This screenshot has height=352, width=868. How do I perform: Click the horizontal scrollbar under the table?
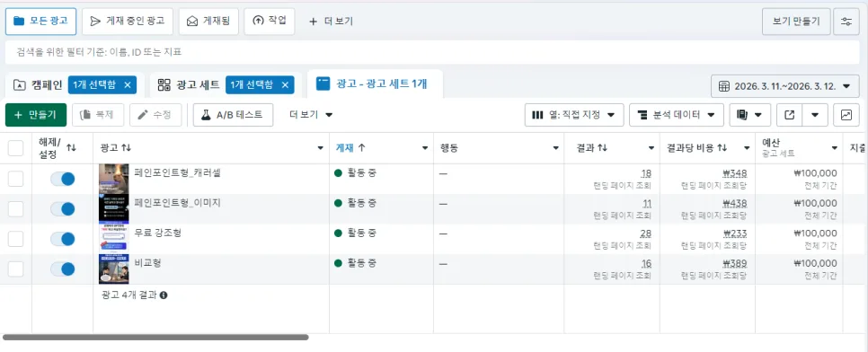click(x=155, y=337)
